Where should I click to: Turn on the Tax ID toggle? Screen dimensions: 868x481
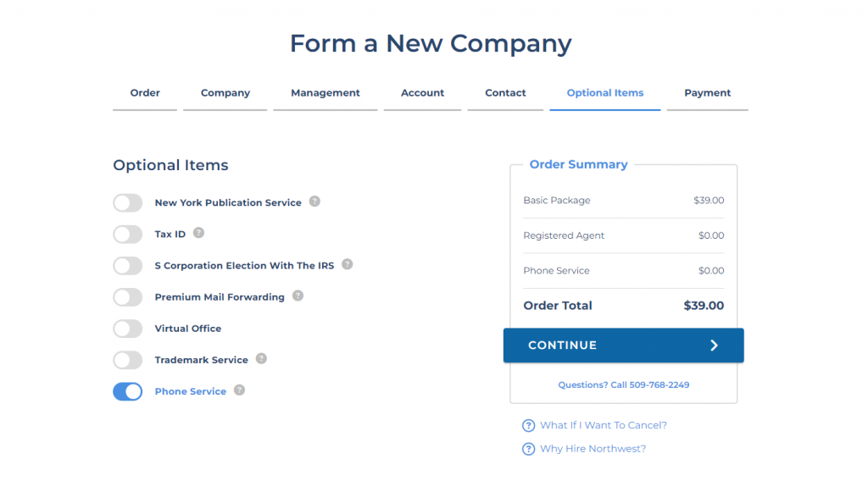128,235
